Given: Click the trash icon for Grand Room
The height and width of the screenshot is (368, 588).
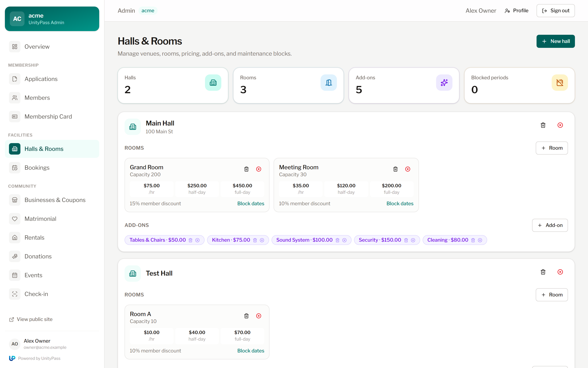Looking at the screenshot, I should 246,169.
